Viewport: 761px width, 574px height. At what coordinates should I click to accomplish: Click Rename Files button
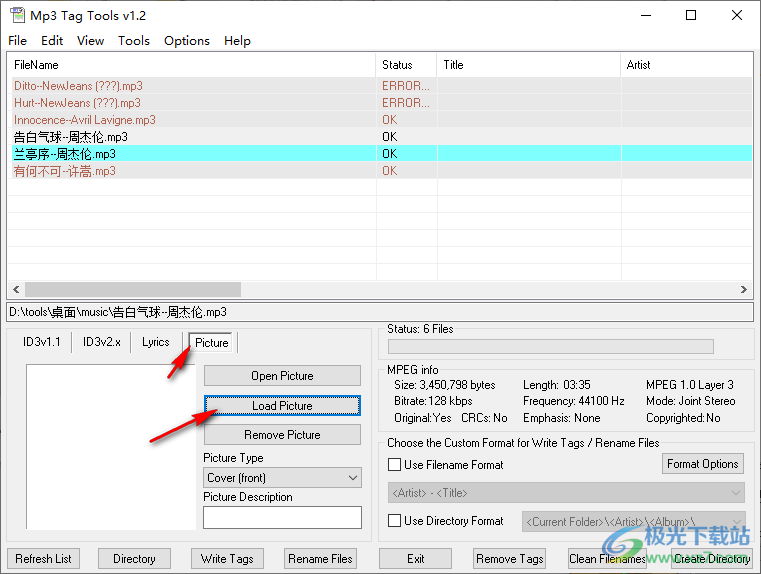coord(320,559)
